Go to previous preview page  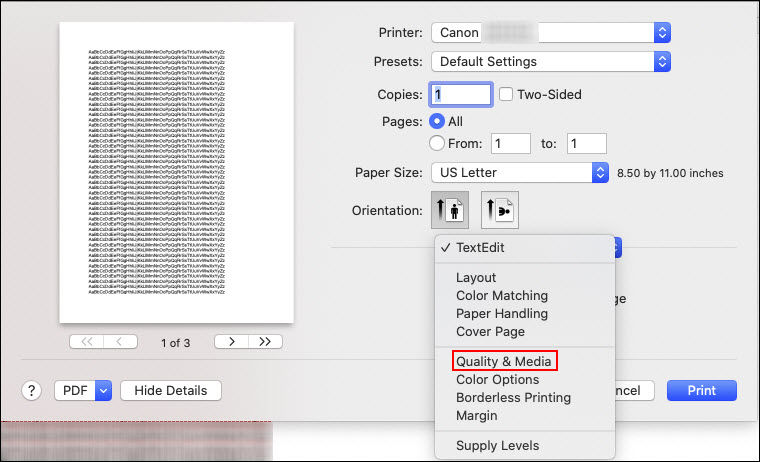pyautogui.click(x=120, y=341)
